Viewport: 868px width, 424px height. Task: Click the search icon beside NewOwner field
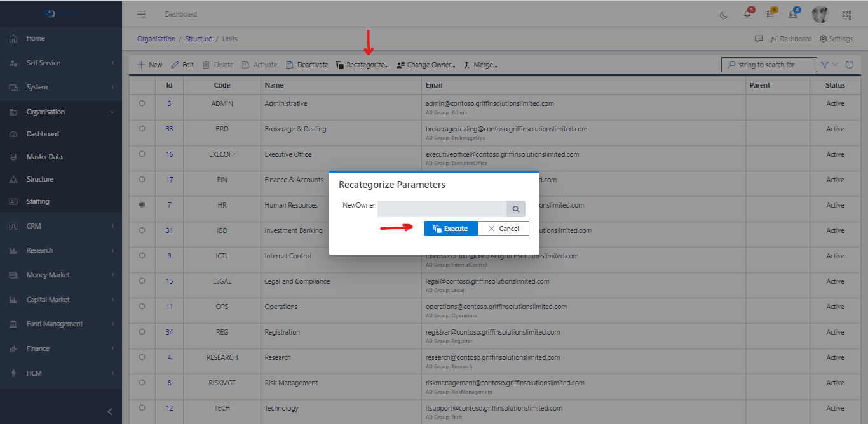(516, 209)
